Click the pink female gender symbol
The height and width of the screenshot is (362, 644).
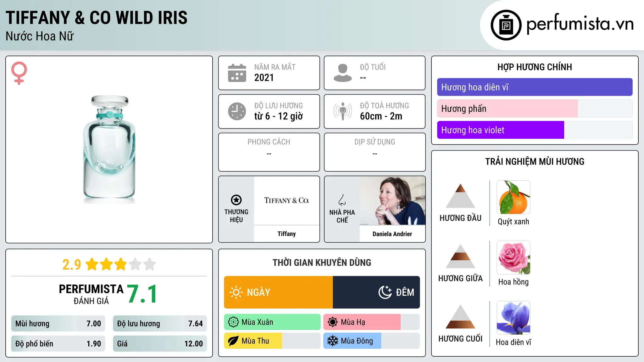coord(19,73)
